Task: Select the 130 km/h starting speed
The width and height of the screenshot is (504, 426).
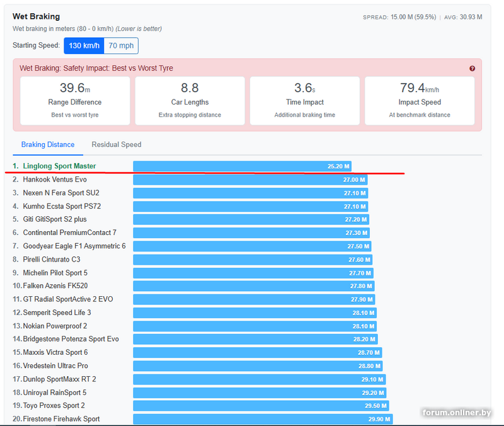Action: click(84, 46)
